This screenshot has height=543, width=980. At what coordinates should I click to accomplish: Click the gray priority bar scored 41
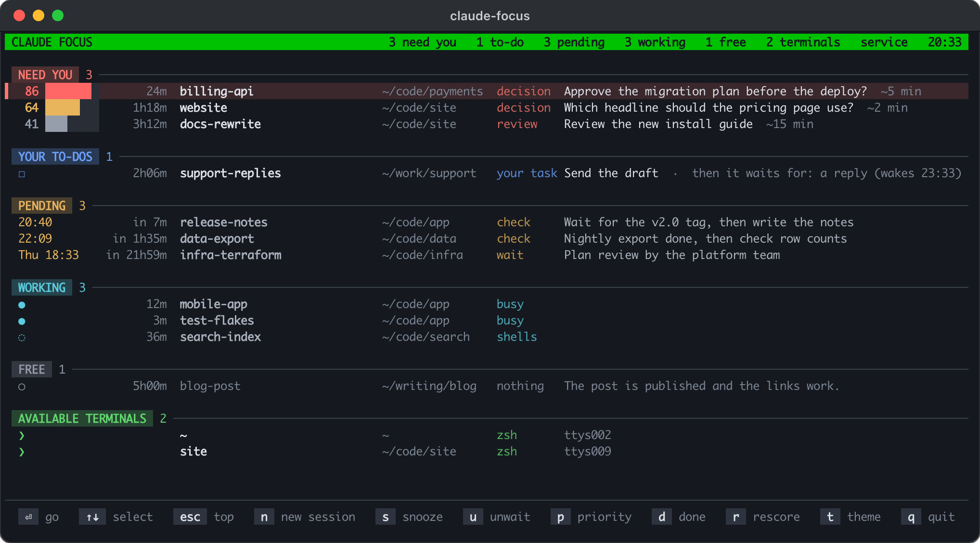point(56,124)
